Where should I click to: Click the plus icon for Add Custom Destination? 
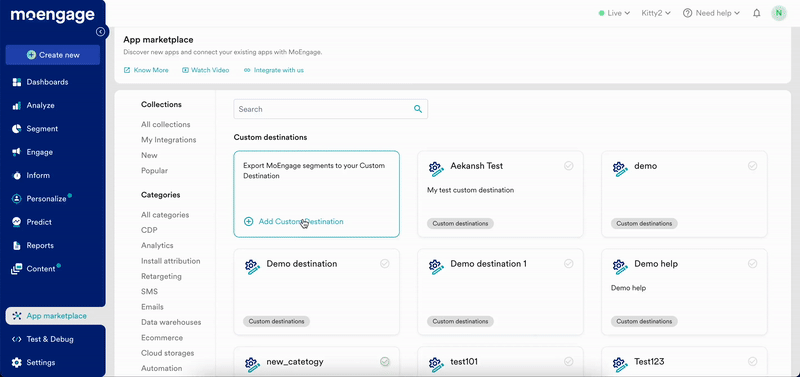pyautogui.click(x=248, y=221)
